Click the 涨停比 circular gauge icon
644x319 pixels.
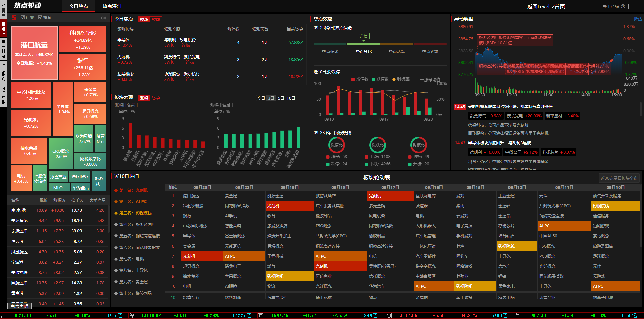(336, 145)
